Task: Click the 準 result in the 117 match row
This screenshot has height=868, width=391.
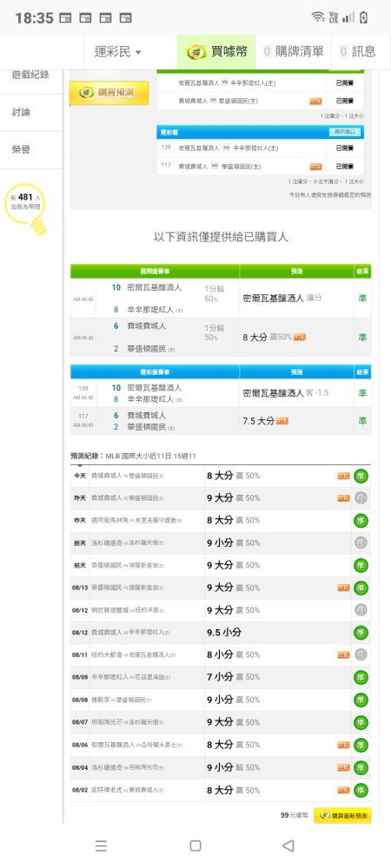Action: point(362,421)
